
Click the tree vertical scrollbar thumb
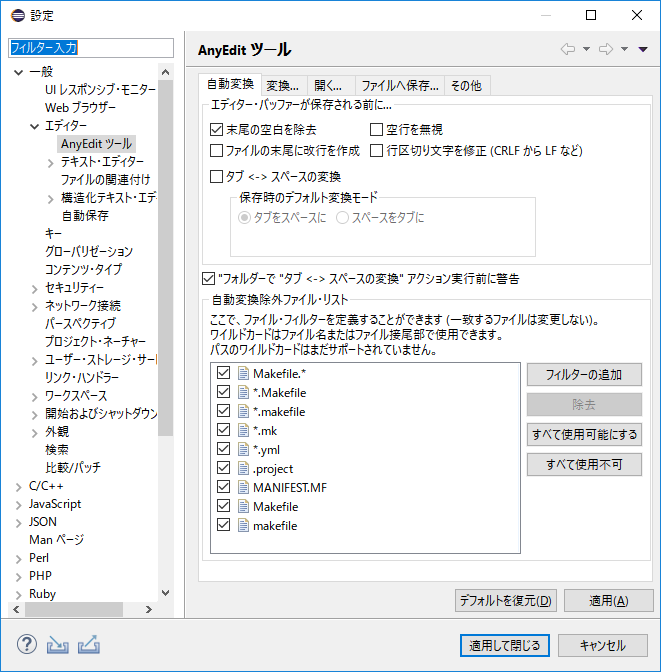pyautogui.click(x=165, y=257)
